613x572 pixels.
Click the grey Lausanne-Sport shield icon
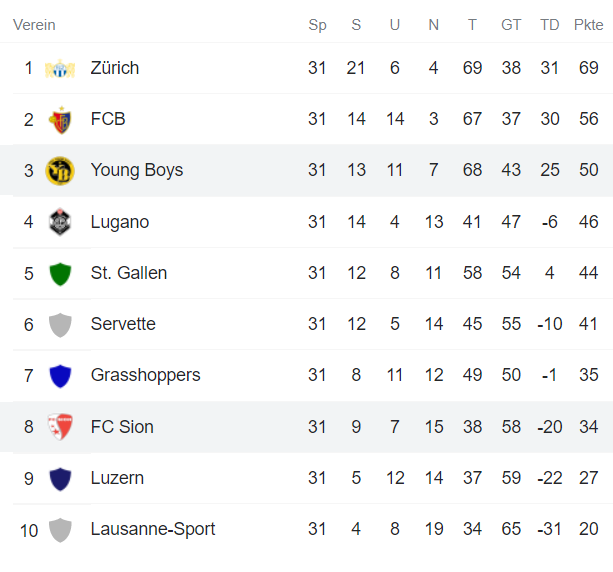tap(60, 530)
